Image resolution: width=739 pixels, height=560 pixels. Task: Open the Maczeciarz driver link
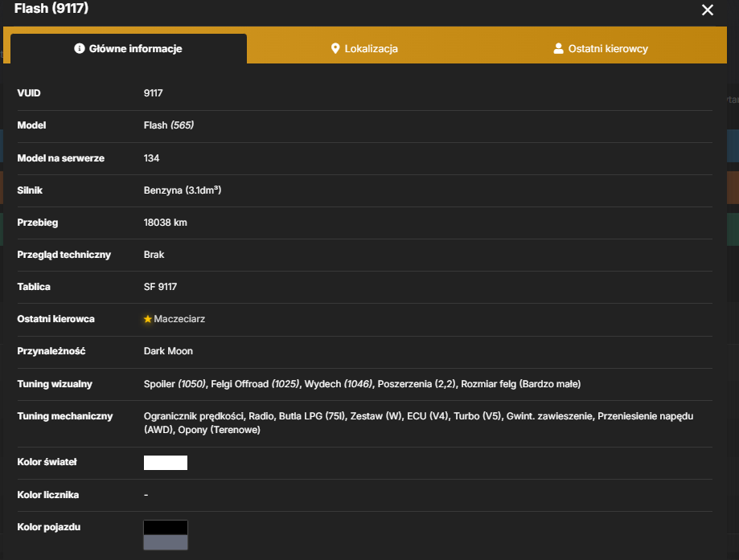point(179,319)
